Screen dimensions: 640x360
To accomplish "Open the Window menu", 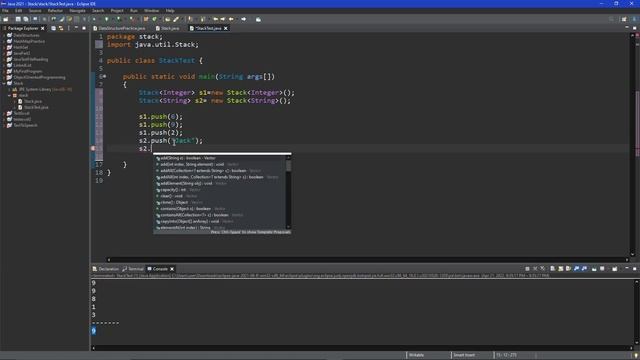I will pyautogui.click(x=151, y=11).
